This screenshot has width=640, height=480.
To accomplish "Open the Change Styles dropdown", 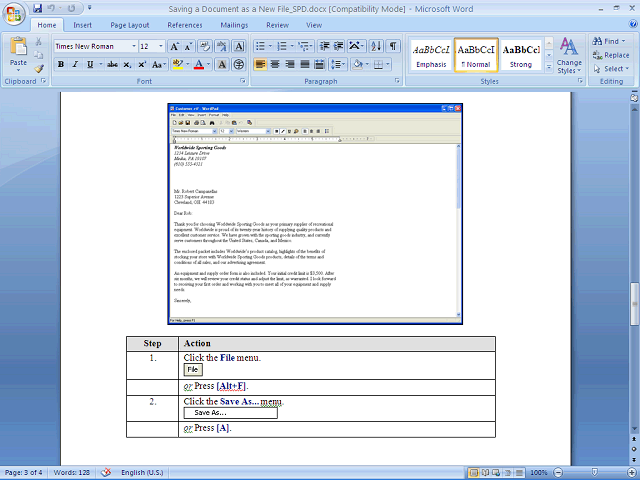I will point(569,55).
